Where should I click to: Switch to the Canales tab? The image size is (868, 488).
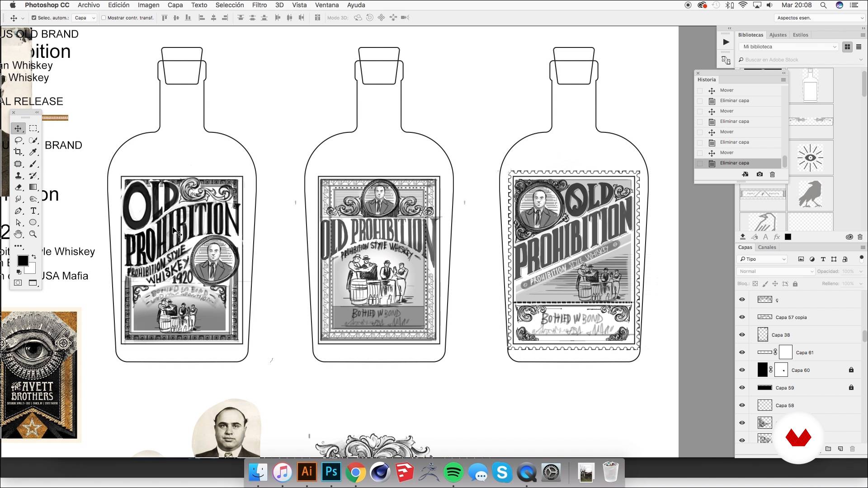(767, 247)
